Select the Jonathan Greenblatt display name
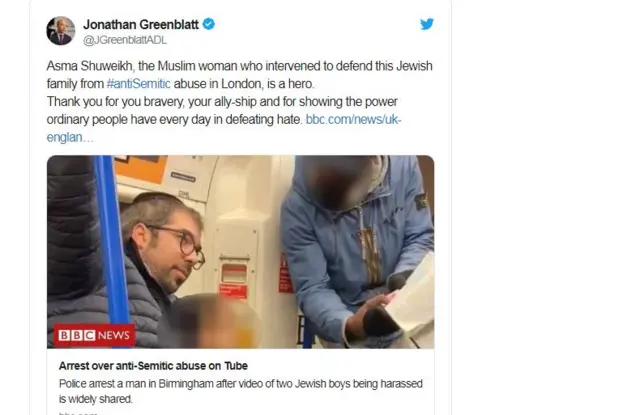Screen dimensions: 640x415 click(141, 24)
